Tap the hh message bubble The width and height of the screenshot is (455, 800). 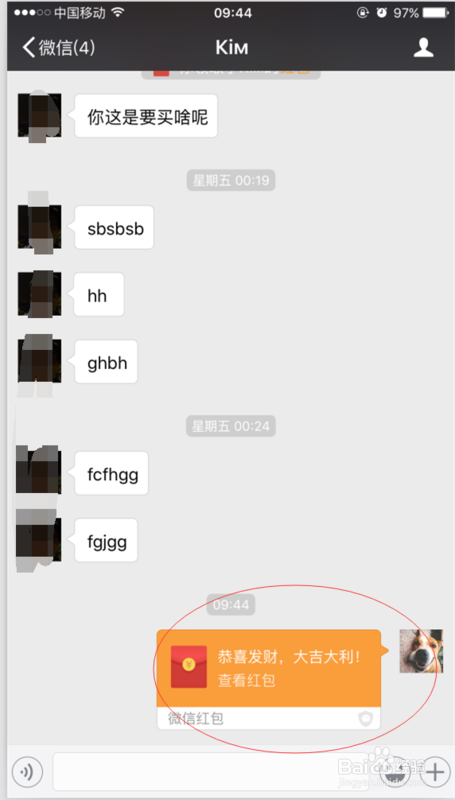click(x=99, y=294)
